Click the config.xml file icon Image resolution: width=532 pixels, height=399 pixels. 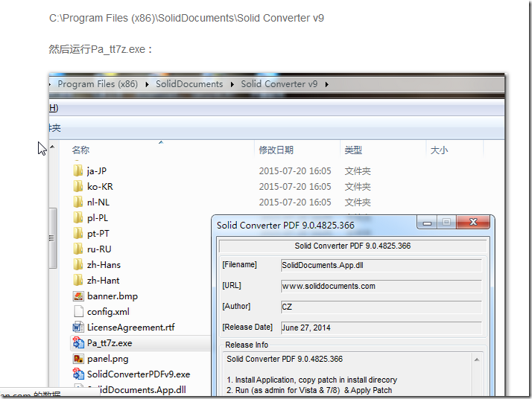coord(78,312)
